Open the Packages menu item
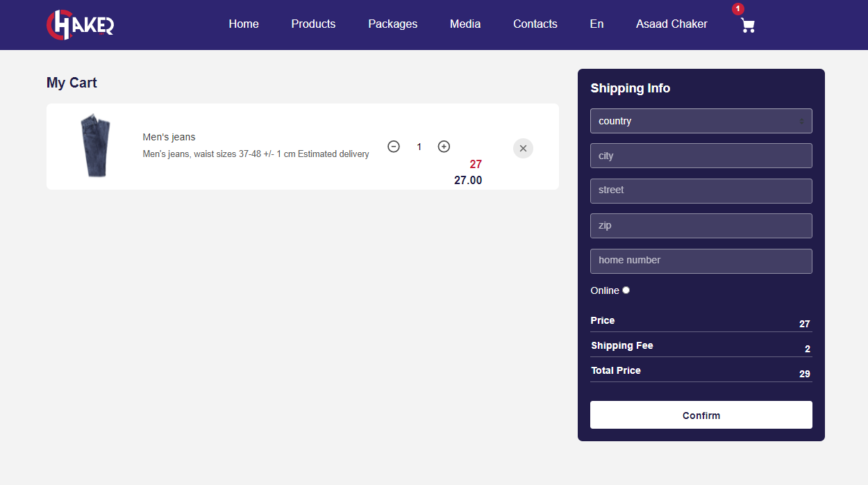The height and width of the screenshot is (485, 868). tap(392, 24)
